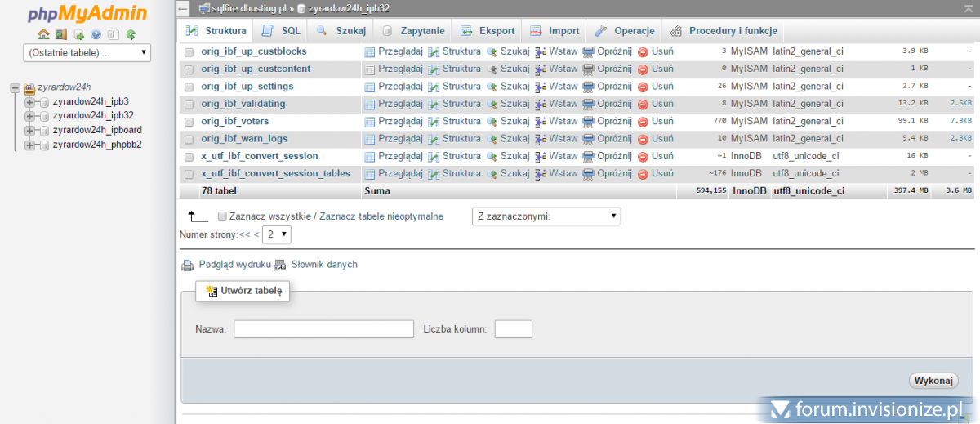Open the SQL query window icon
This screenshot has width=980, height=424.
click(x=79, y=35)
